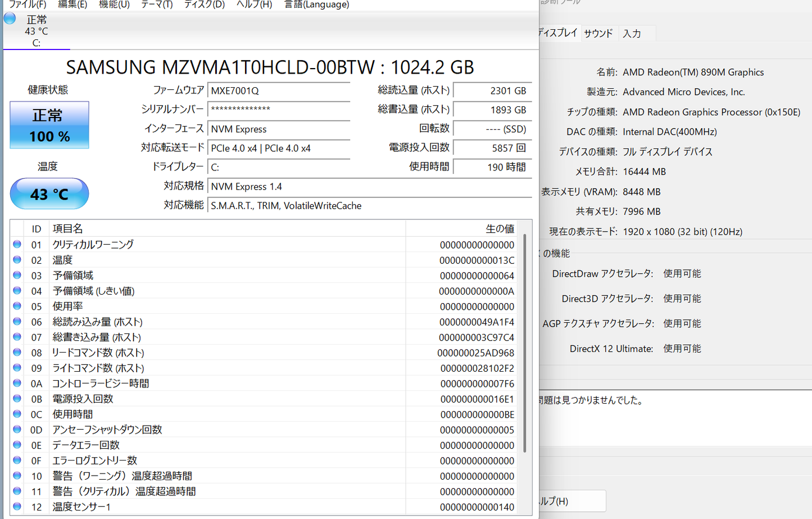Image resolution: width=812 pixels, height=519 pixels.
Task: Click the NVM Express 1.4 standard field
Action: point(370,186)
